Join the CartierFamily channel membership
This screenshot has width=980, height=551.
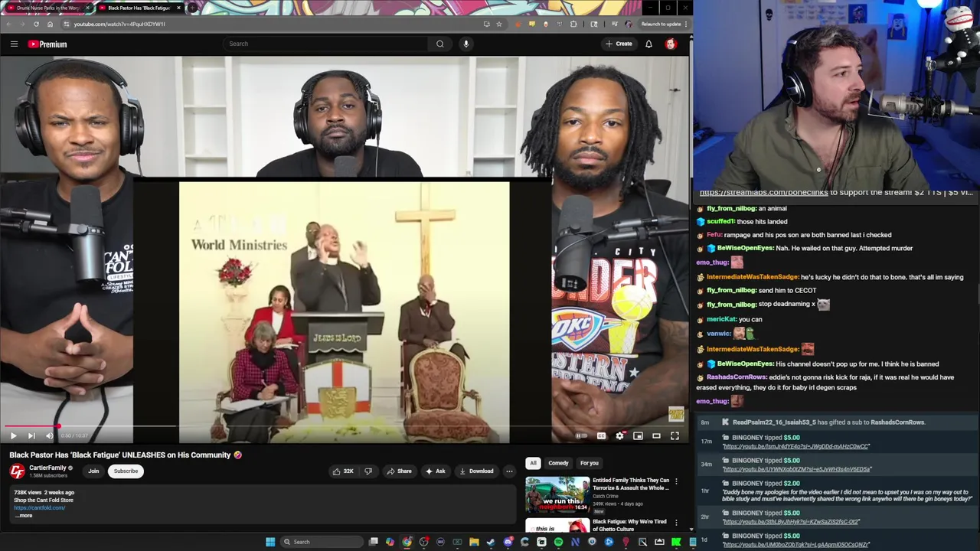tap(93, 471)
